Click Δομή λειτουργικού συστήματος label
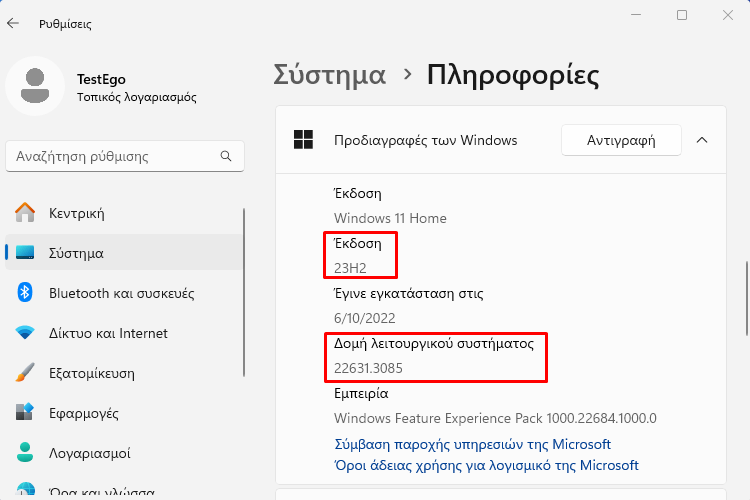This screenshot has width=750, height=500. click(434, 344)
